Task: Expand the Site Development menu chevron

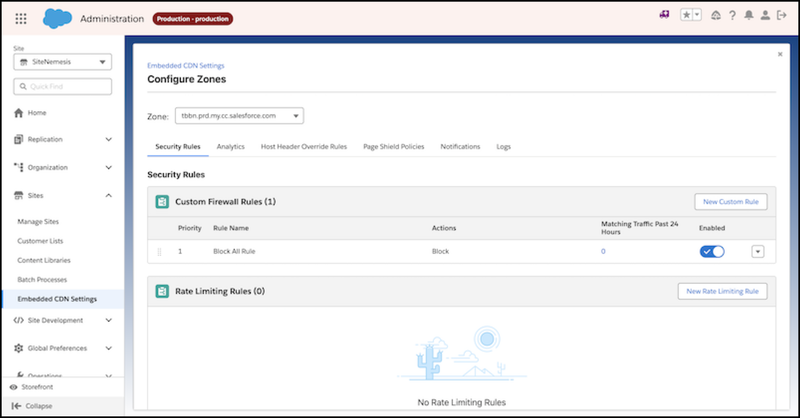Action: click(109, 320)
